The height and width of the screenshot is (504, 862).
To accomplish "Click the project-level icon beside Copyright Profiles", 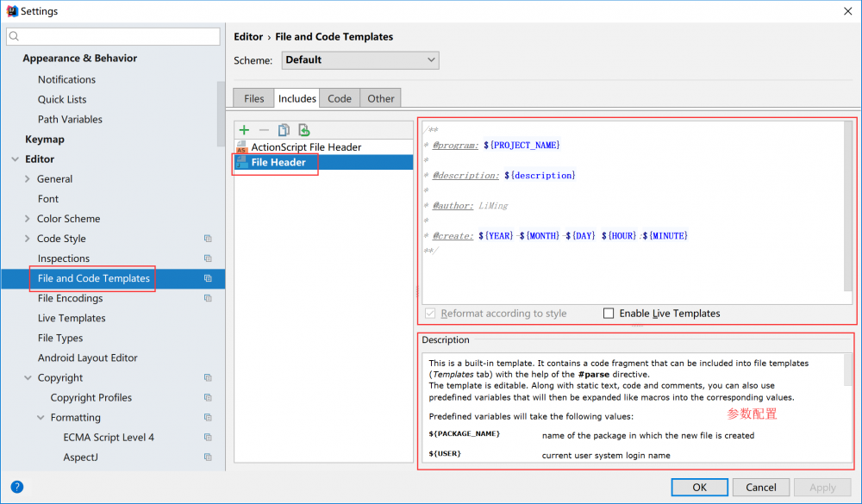I will [208, 397].
